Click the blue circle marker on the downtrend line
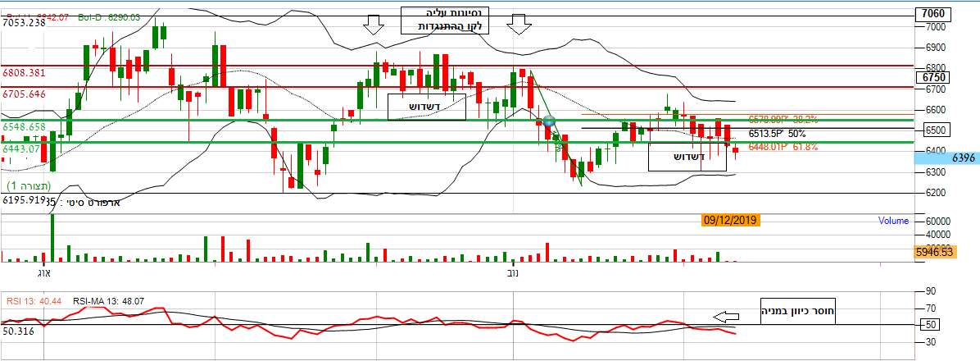 pyautogui.click(x=550, y=121)
